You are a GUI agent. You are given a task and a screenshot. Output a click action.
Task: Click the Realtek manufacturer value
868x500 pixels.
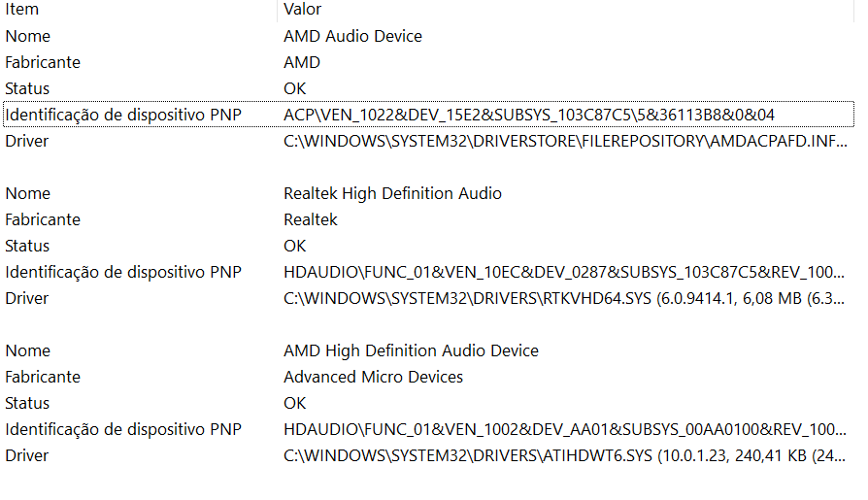310,219
